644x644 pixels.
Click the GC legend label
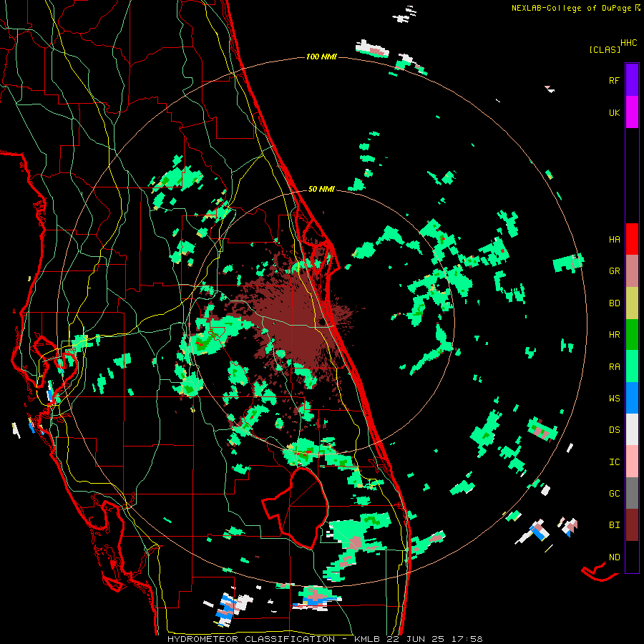pos(614,494)
